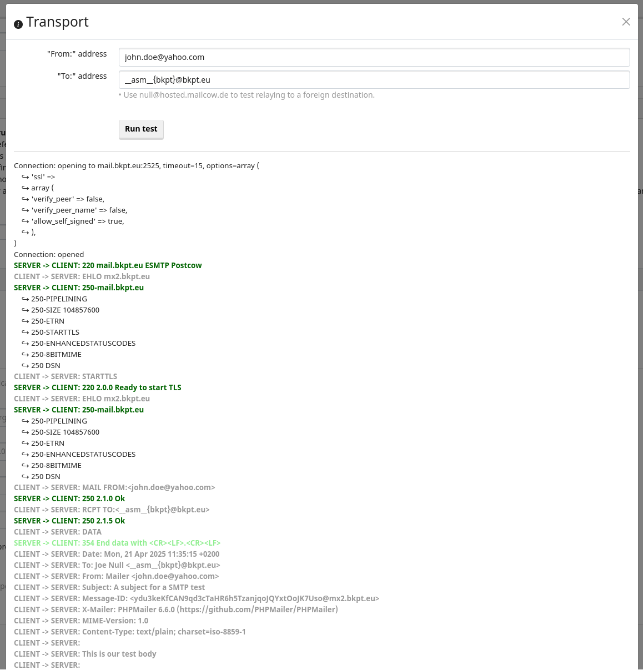
Task: Click the "Connection: opening to mail.bkpt.eu:2525" line
Action: pyautogui.click(x=137, y=165)
